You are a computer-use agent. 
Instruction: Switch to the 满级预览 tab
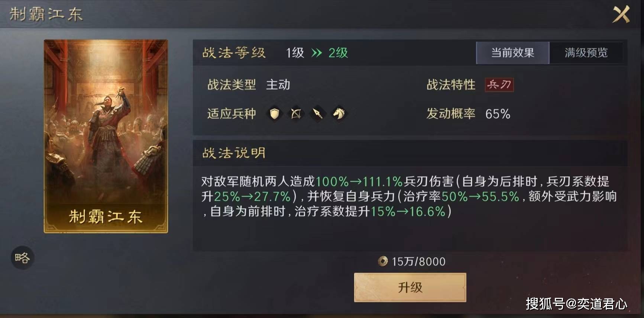point(586,53)
